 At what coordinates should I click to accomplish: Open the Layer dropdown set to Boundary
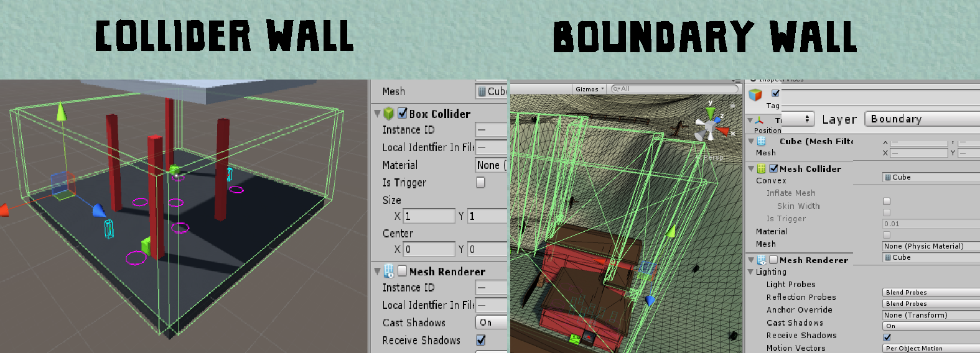pyautogui.click(x=922, y=119)
